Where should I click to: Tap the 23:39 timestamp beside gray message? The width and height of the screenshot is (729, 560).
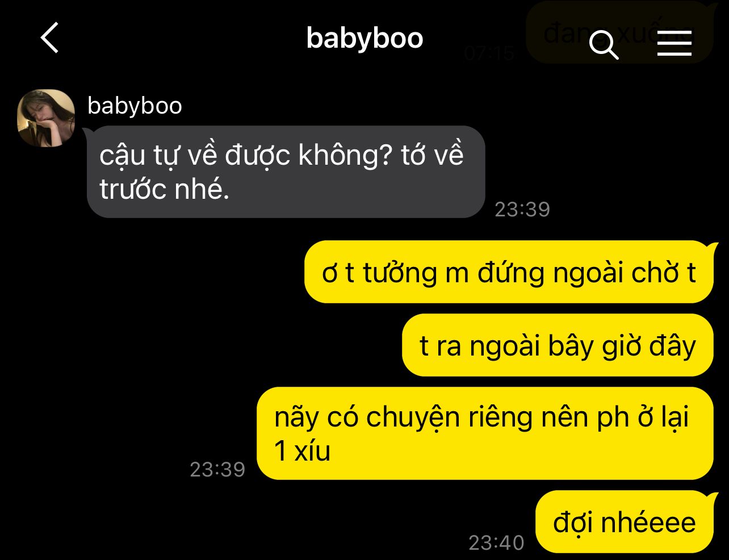click(x=522, y=210)
